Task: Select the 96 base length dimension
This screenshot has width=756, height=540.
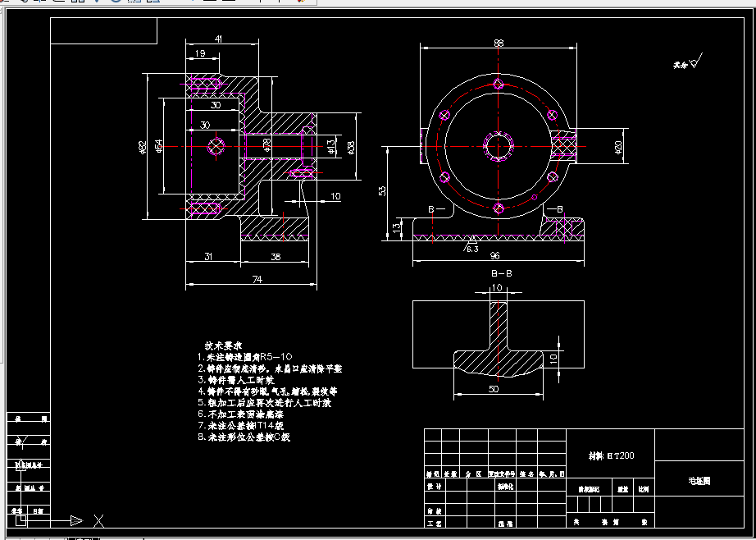Action: click(494, 256)
